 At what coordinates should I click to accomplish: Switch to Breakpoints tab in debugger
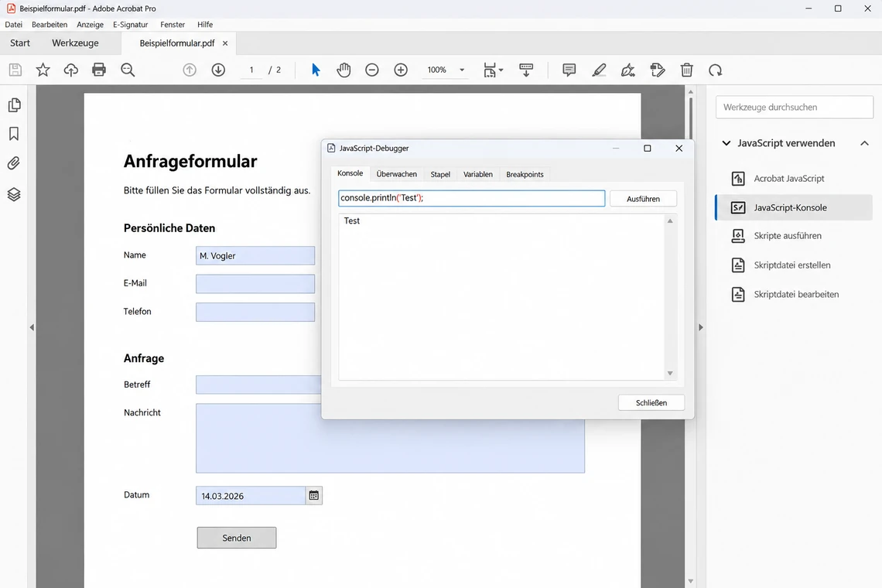coord(525,174)
